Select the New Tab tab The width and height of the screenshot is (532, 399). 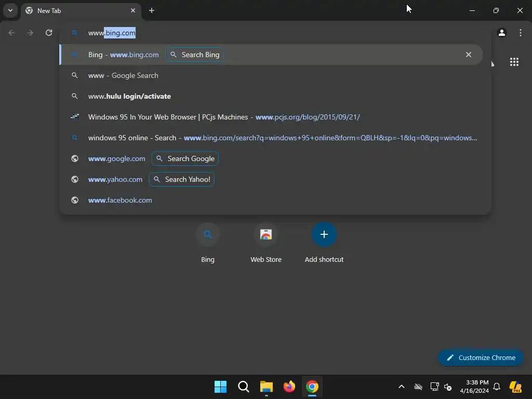(x=81, y=10)
